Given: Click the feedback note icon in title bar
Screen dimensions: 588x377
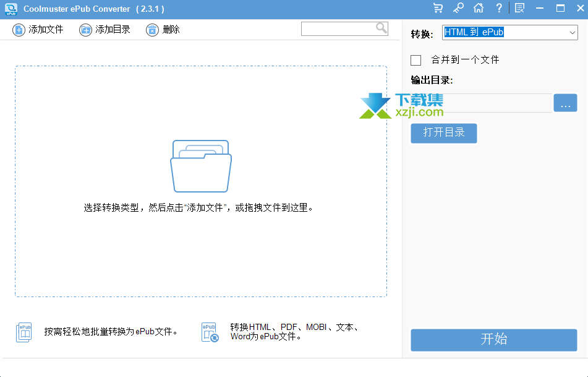Looking at the screenshot, I should pos(519,9).
